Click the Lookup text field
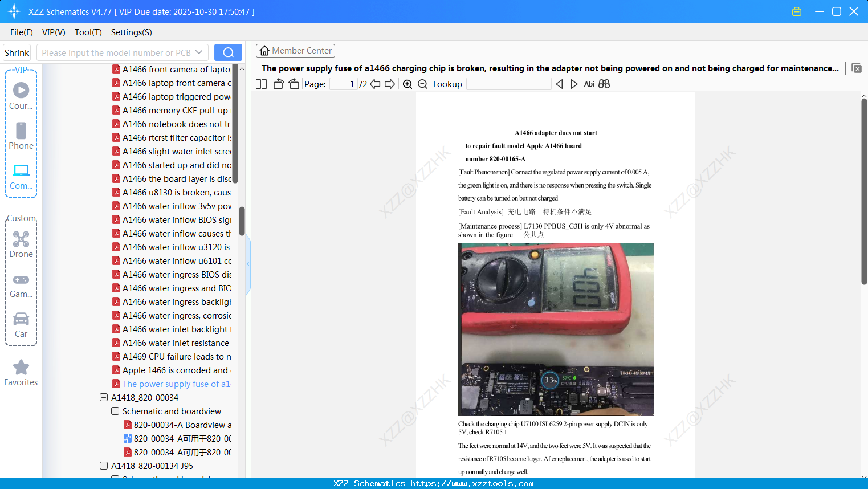 509,84
